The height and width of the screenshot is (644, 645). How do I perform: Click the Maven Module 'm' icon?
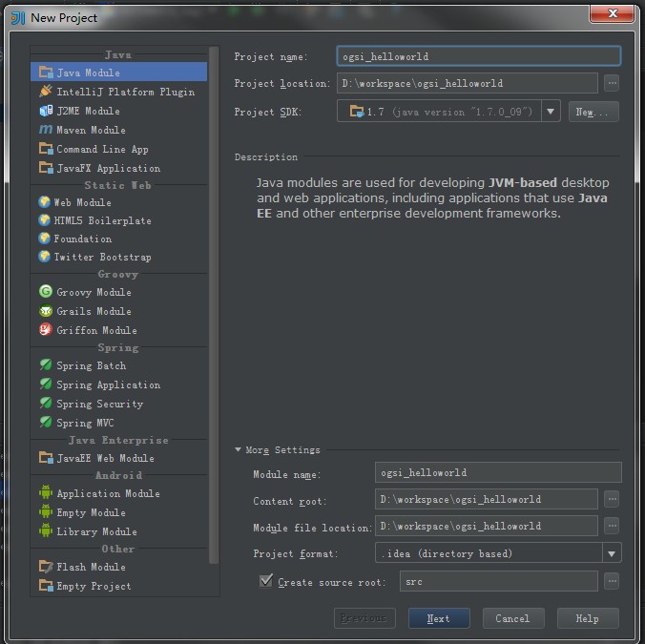click(46, 130)
